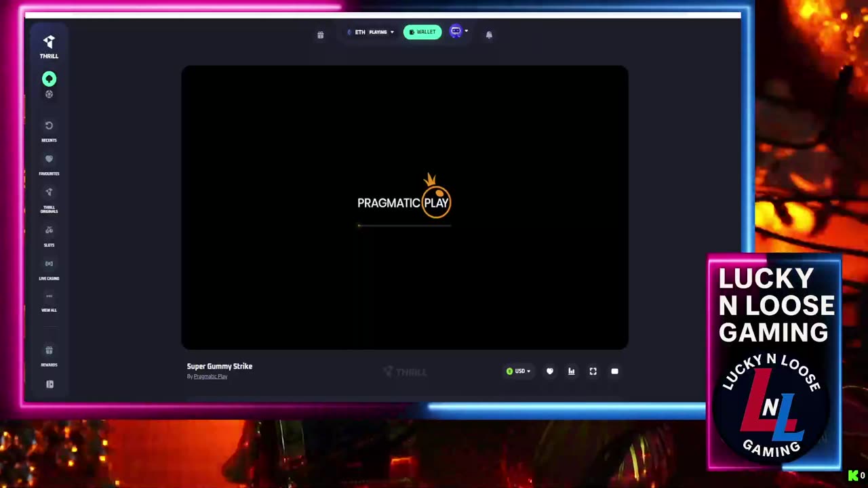
Task: Favourite the game with heart icon
Action: [x=550, y=371]
